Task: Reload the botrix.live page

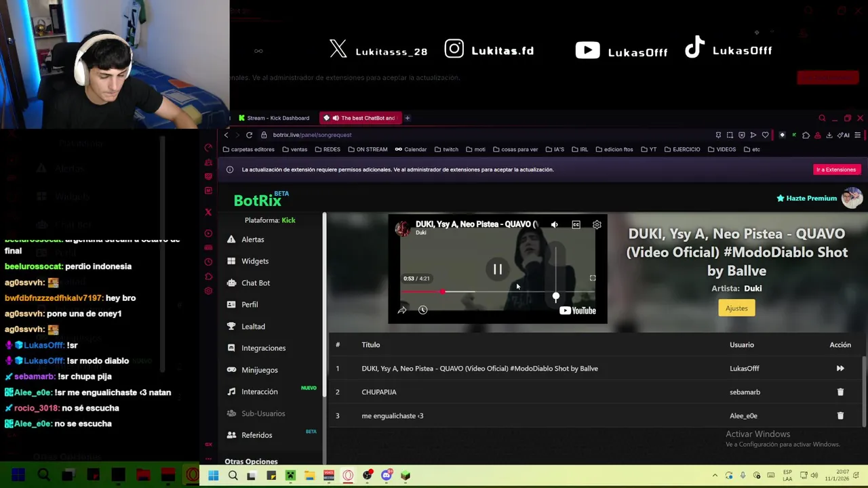Action: coord(249,135)
